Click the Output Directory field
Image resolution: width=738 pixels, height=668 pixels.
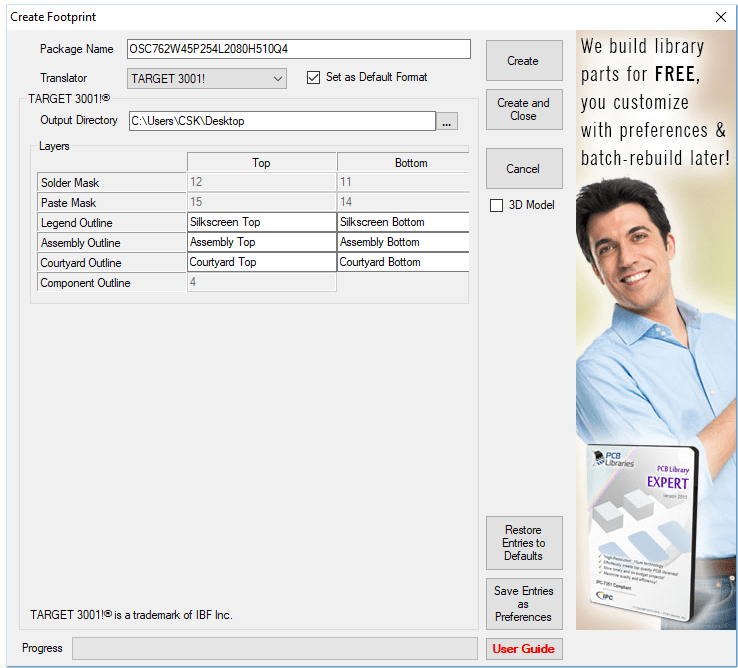point(282,121)
